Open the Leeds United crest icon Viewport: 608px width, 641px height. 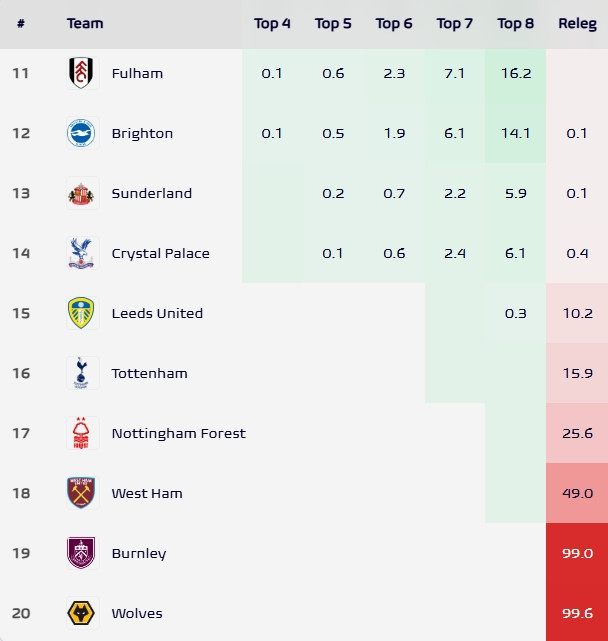point(81,313)
